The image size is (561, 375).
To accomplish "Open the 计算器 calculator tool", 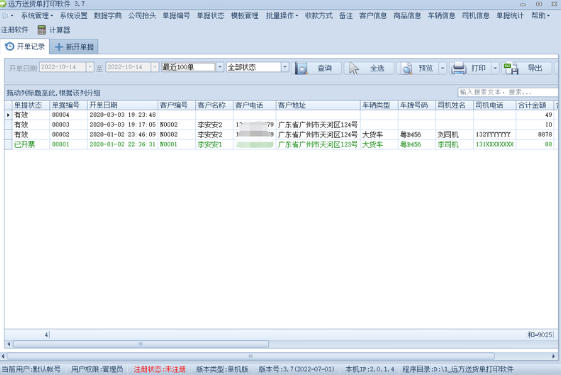I will [x=54, y=30].
